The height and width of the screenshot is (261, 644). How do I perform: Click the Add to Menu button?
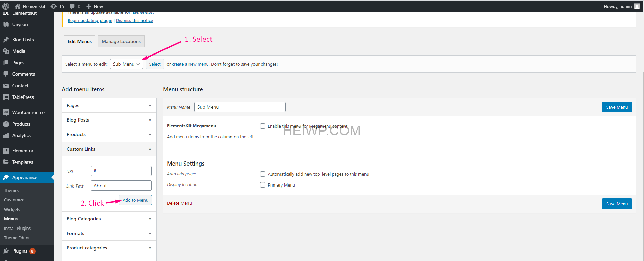click(135, 200)
